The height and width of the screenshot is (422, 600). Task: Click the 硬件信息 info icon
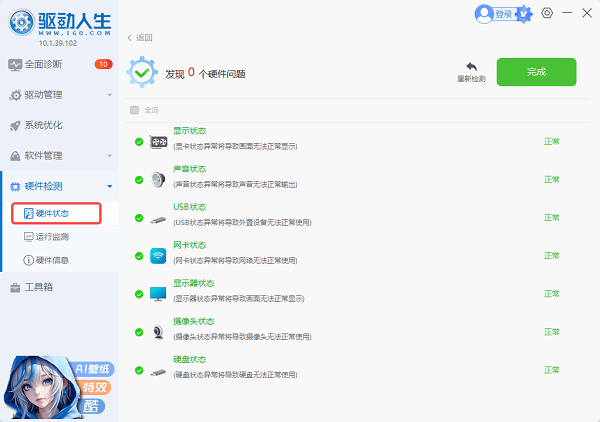(x=29, y=261)
